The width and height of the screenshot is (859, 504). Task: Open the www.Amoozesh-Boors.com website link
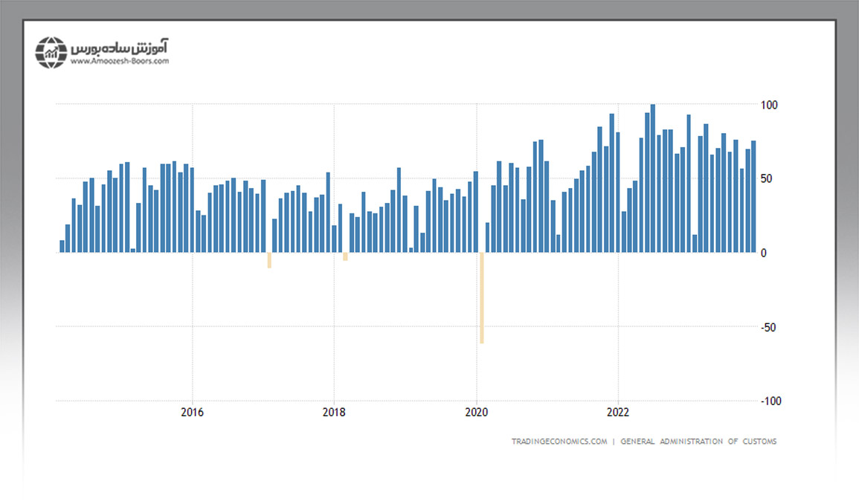coord(120,61)
